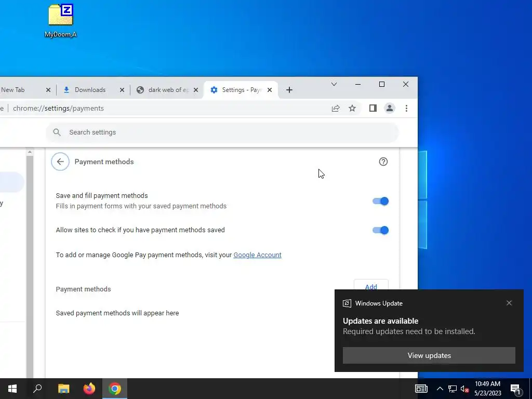Open the help icon for Payment methods
This screenshot has height=399, width=532.
coord(383,162)
